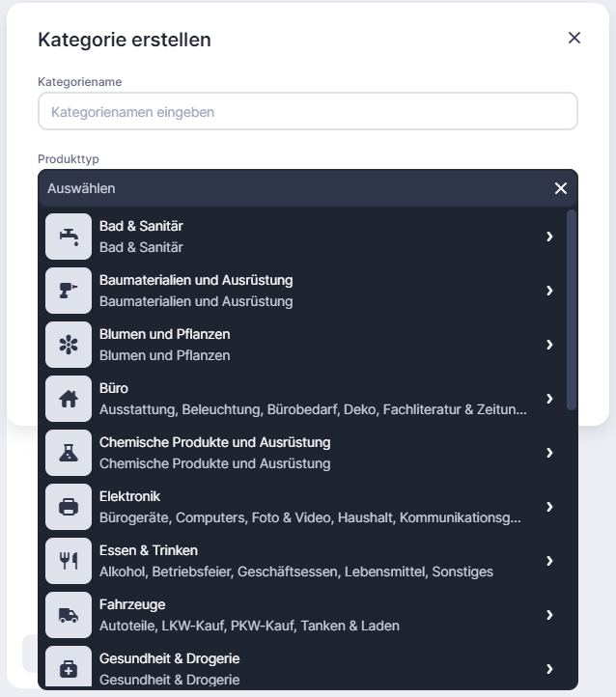Expand the Fahrzeuge chevron arrow
The width and height of the screenshot is (616, 697).
pyautogui.click(x=549, y=615)
